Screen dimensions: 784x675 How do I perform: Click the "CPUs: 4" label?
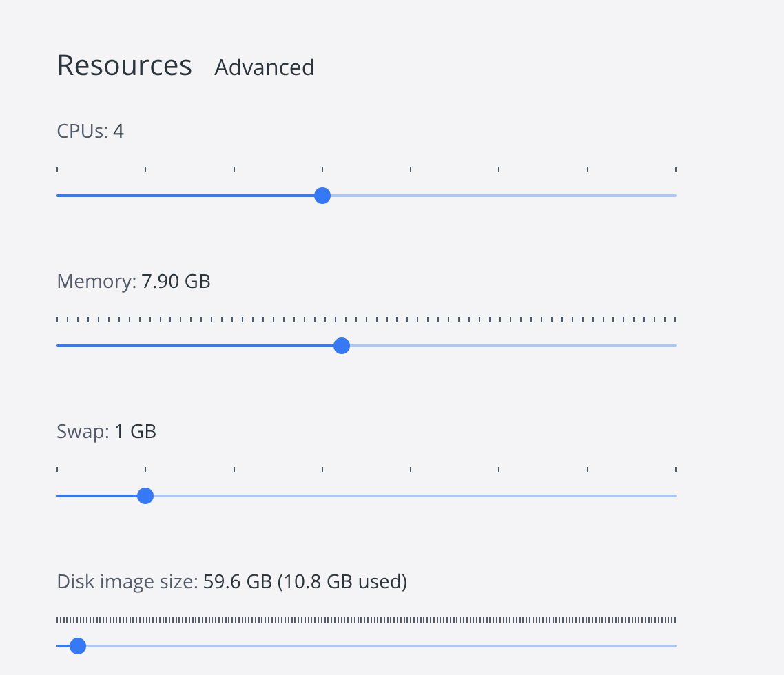(x=90, y=131)
